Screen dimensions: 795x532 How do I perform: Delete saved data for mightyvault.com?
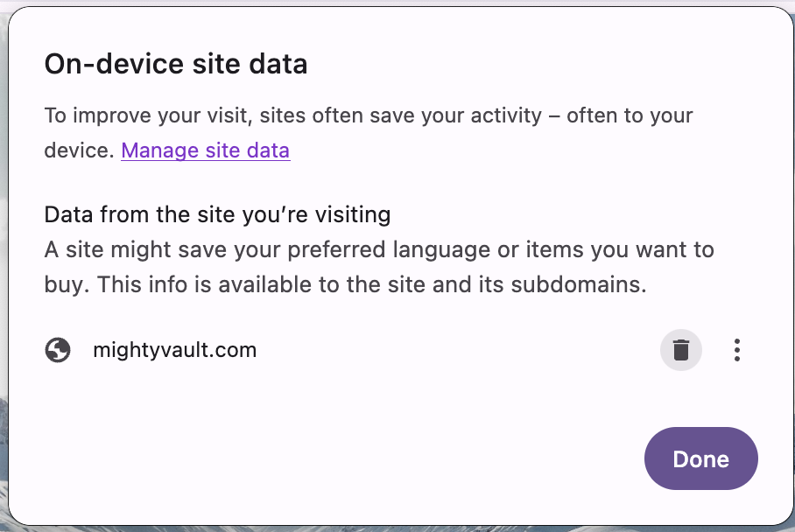680,350
